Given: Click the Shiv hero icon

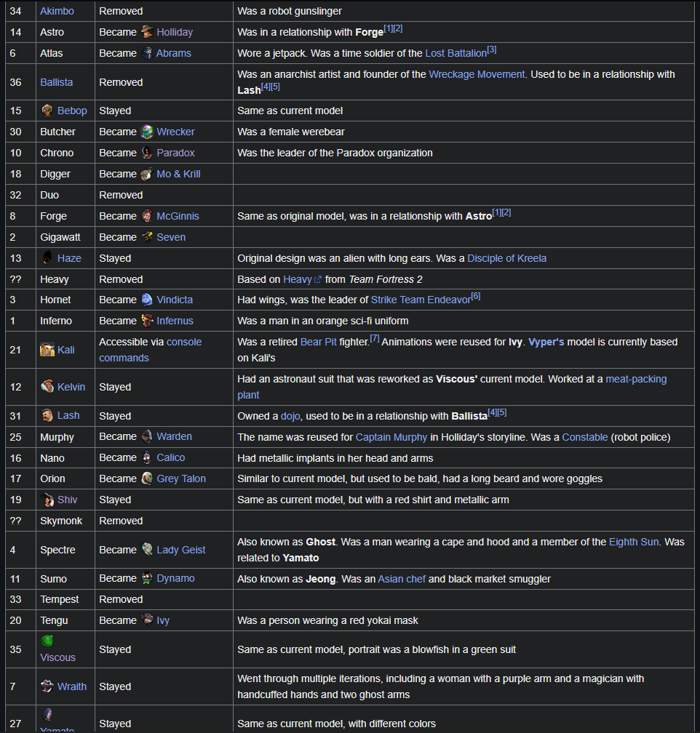Looking at the screenshot, I should click(x=47, y=500).
